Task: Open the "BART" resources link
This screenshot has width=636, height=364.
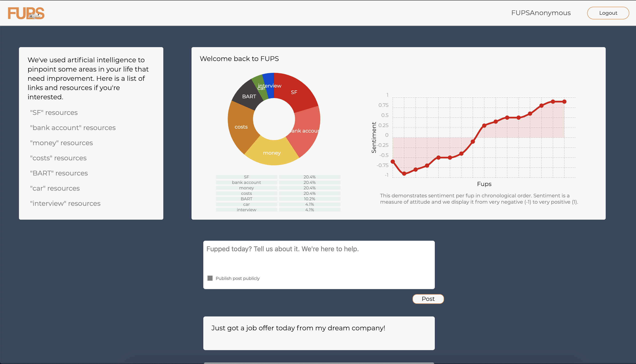Action: (59, 173)
